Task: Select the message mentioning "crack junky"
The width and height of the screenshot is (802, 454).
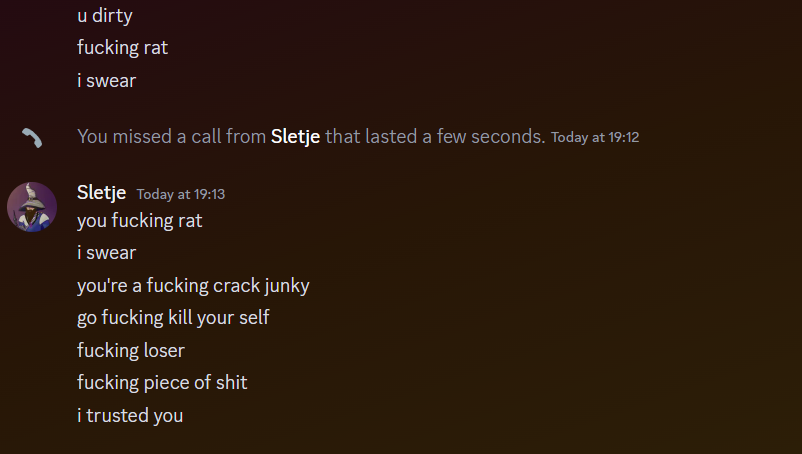Action: (193, 285)
